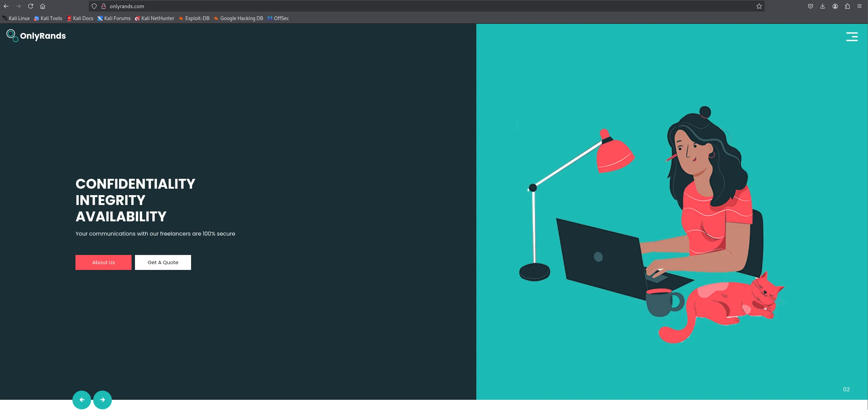This screenshot has width=868, height=410.
Task: Open the Kali Tools bookmark
Action: (x=48, y=18)
